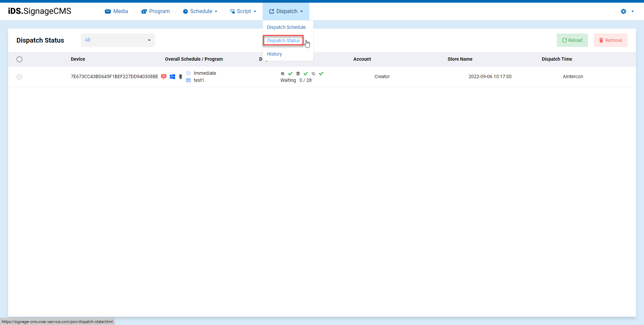Expand the settings dropdown arrow
Viewport: 644px width, 325px height.
pos(633,11)
